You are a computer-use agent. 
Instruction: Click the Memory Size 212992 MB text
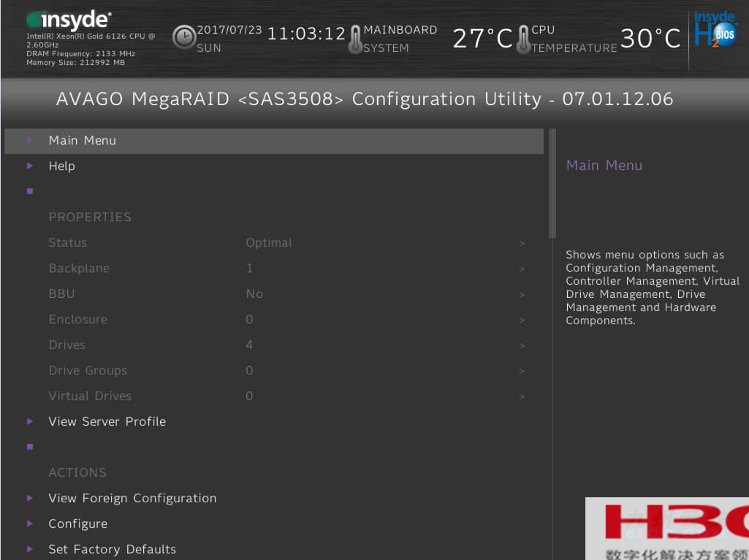tap(75, 63)
